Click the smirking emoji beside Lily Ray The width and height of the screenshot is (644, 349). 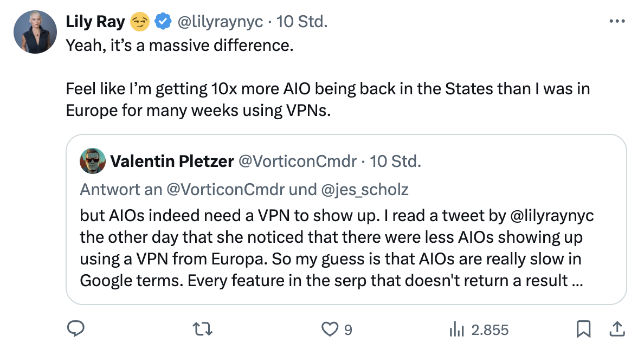click(x=140, y=20)
